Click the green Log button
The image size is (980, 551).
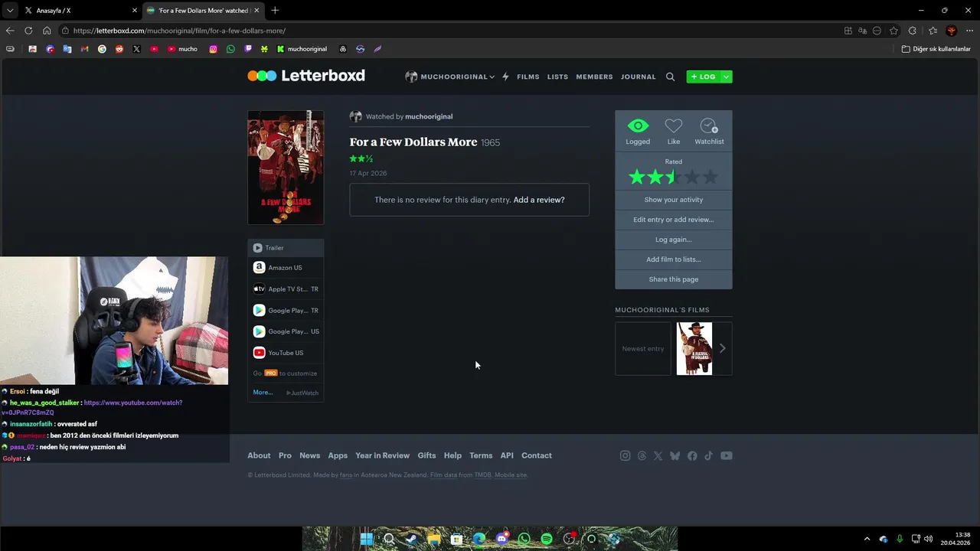click(703, 77)
